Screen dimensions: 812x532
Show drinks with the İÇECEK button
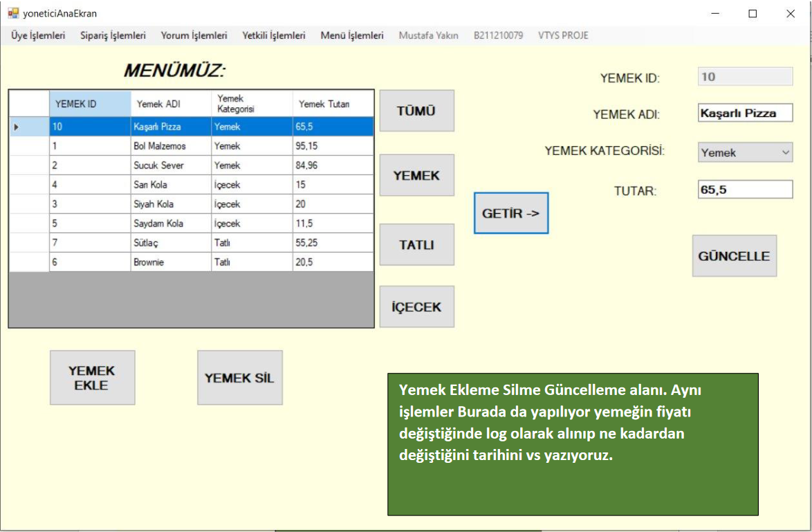[x=416, y=307]
